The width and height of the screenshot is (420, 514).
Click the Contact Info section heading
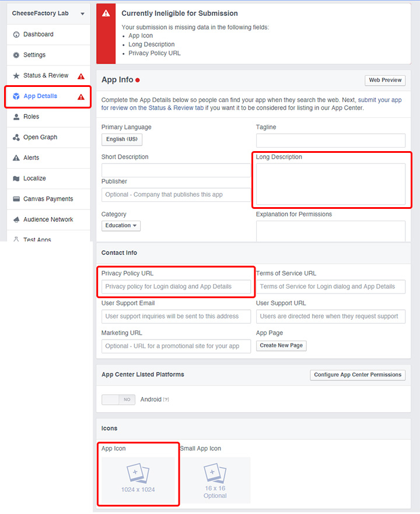pyautogui.click(x=119, y=253)
